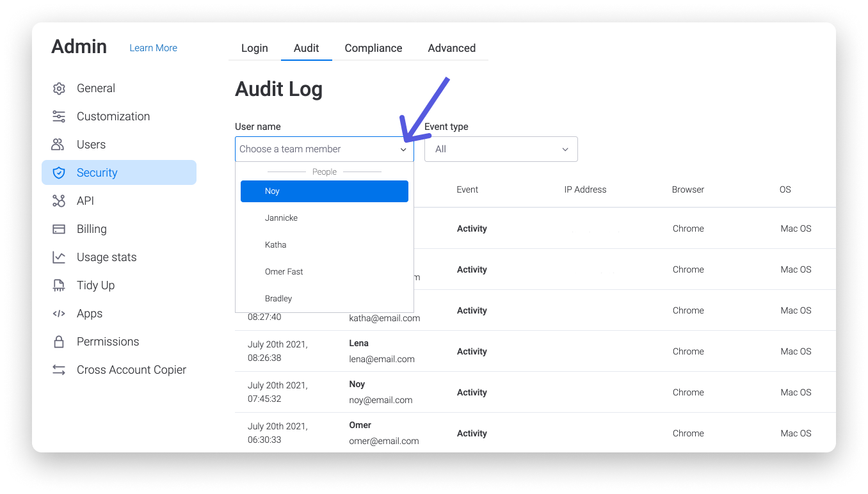Switch to the Audit tab
Image resolution: width=868 pixels, height=494 pixels.
tap(307, 48)
